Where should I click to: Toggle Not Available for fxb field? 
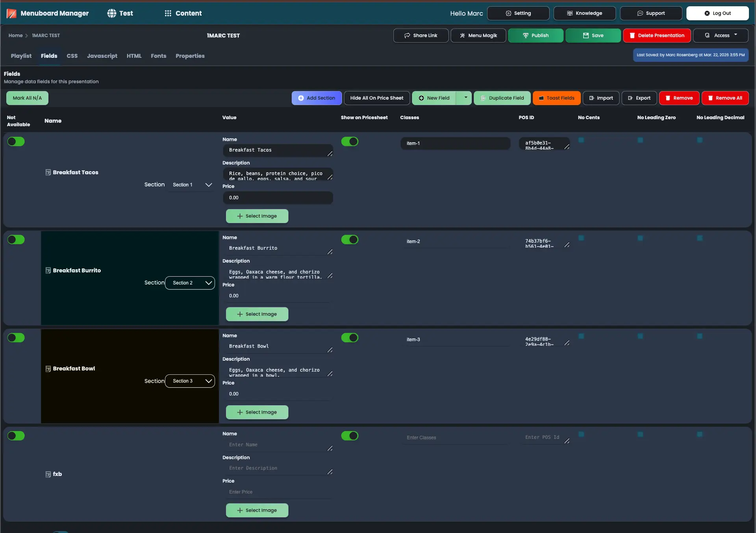pos(16,436)
